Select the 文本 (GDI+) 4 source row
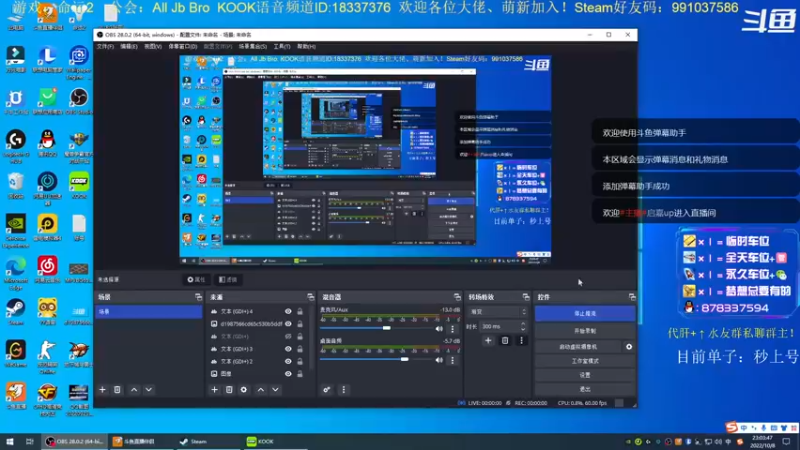Viewport: 800px width, 450px height. pos(258,311)
